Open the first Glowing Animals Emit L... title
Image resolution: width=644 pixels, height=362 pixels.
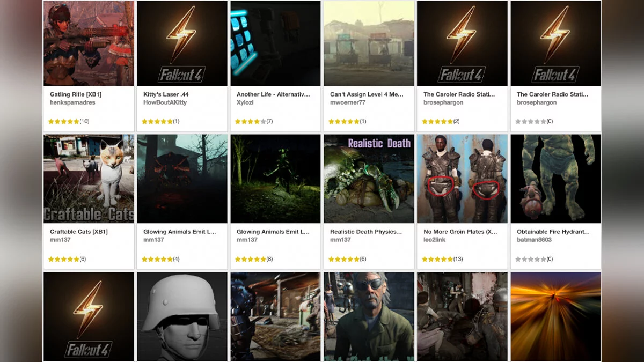point(180,232)
